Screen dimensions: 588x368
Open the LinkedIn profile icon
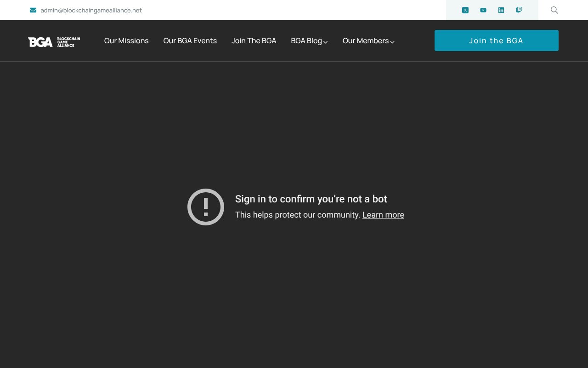click(501, 10)
